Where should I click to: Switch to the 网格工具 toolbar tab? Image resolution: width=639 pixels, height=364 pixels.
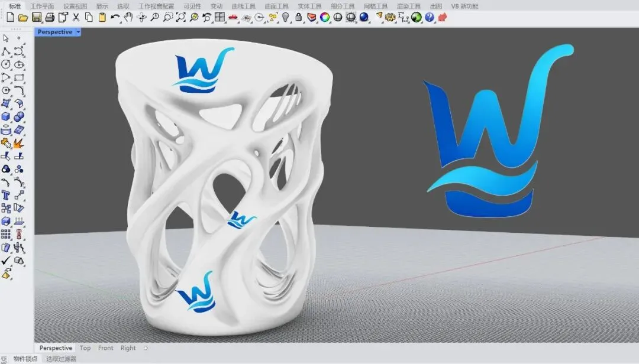[x=376, y=6]
